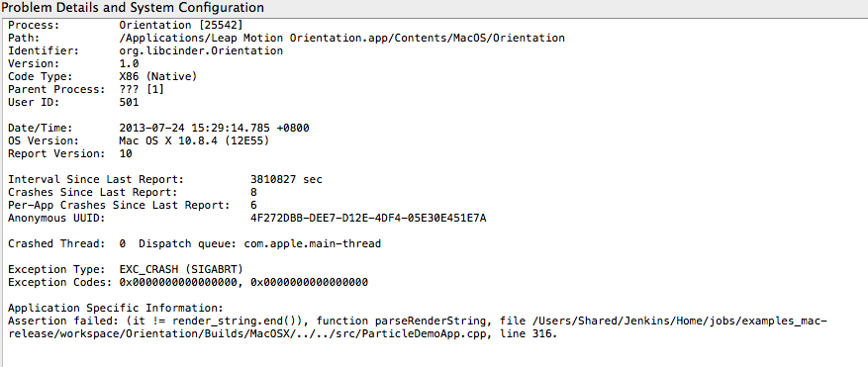868x367 pixels.
Task: Click the interval value '3810827 sec'
Action: (x=286, y=179)
